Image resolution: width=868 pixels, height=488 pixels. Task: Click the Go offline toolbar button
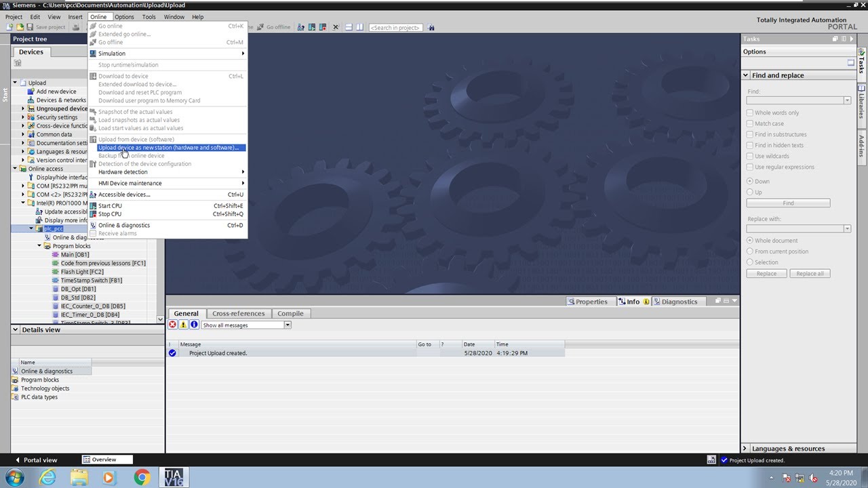point(274,27)
